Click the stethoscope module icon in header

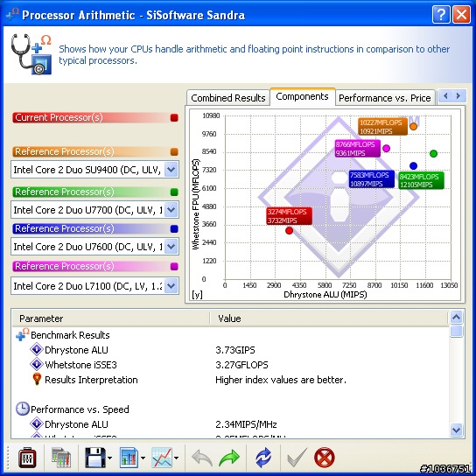[31, 54]
